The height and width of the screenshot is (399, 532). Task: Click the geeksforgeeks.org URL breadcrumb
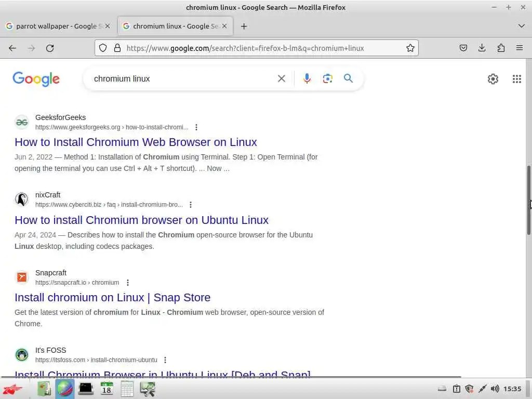click(112, 127)
